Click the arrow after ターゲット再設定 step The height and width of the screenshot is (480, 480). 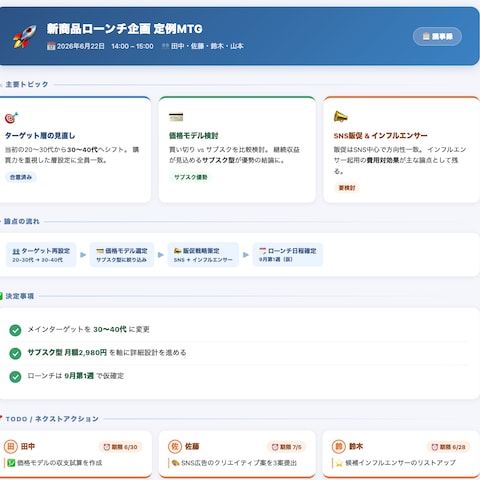coord(83,255)
